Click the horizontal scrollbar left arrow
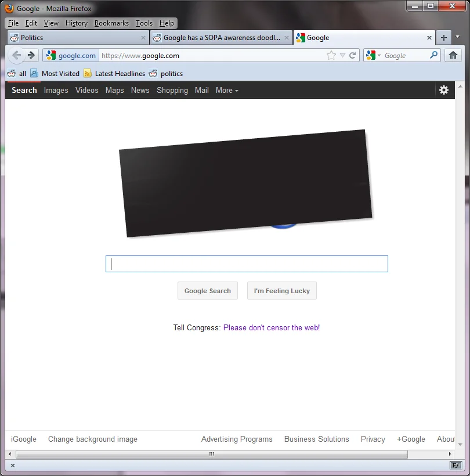Image resolution: width=470 pixels, height=476 pixels. pyautogui.click(x=10, y=454)
